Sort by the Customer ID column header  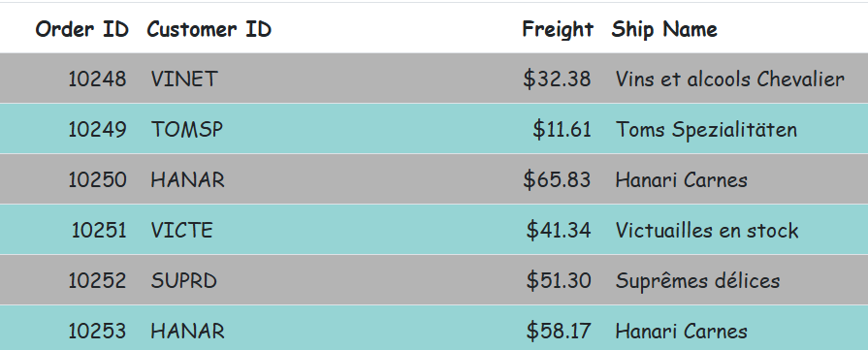(209, 29)
